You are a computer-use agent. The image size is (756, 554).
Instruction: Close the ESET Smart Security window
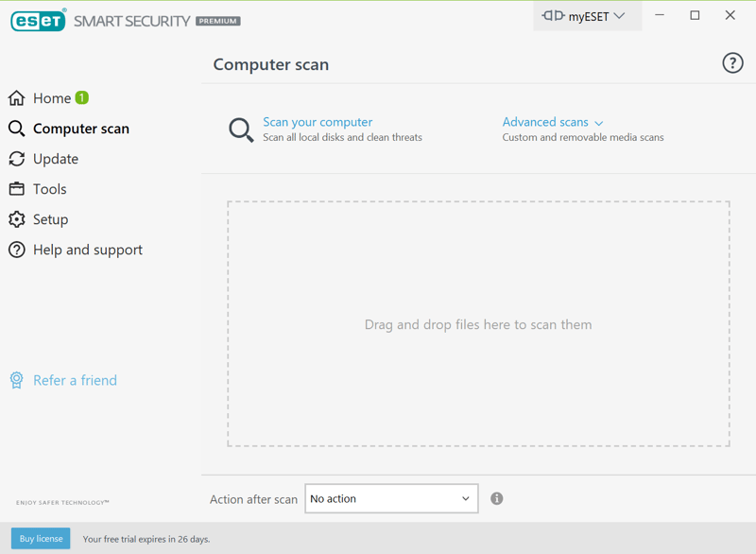tap(730, 15)
